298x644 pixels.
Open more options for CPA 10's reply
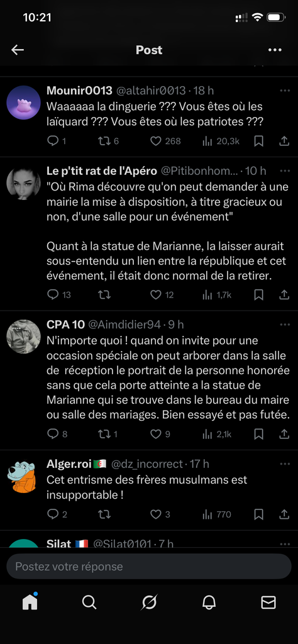(285, 325)
